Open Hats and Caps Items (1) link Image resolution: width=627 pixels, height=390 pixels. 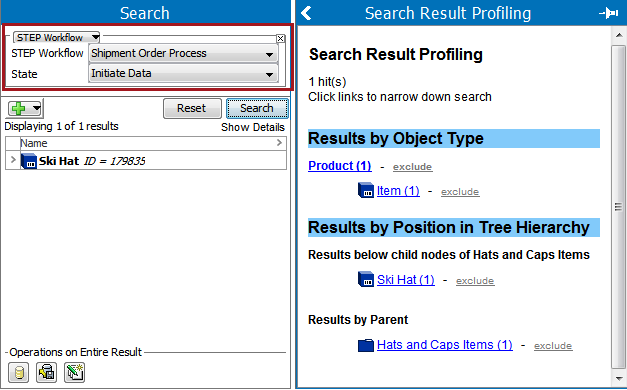tap(445, 345)
